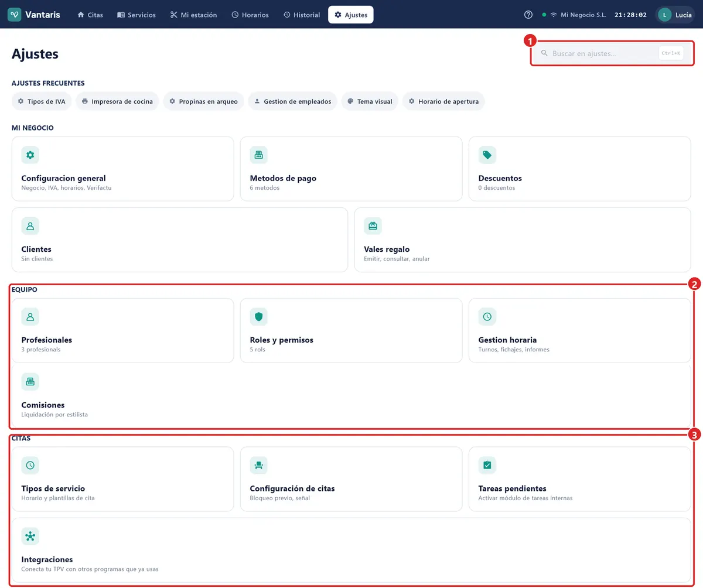This screenshot has width=703, height=588.
Task: Click the '3 profesionals' subtitle text
Action: pos(41,350)
